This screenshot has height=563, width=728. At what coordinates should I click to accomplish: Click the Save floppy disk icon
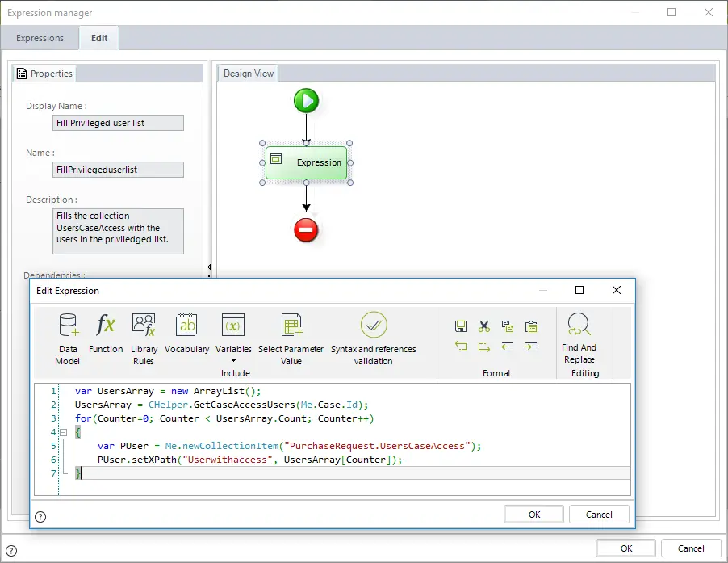point(461,326)
